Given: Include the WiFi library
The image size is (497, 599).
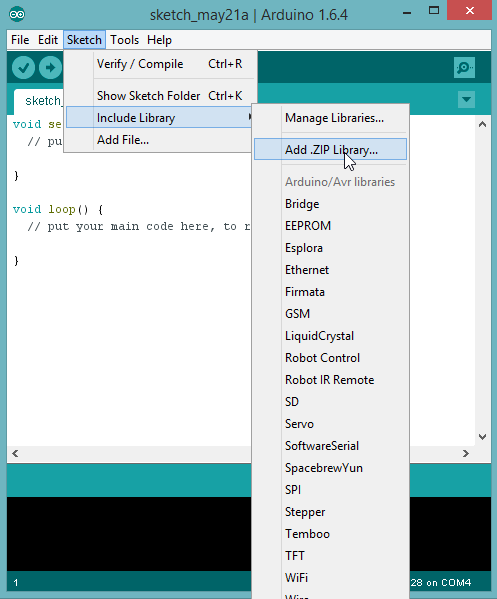Looking at the screenshot, I should (x=330, y=578).
